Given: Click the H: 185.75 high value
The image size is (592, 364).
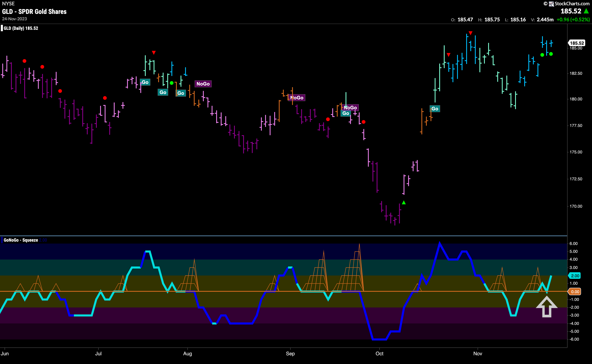Looking at the screenshot, I should [489, 19].
